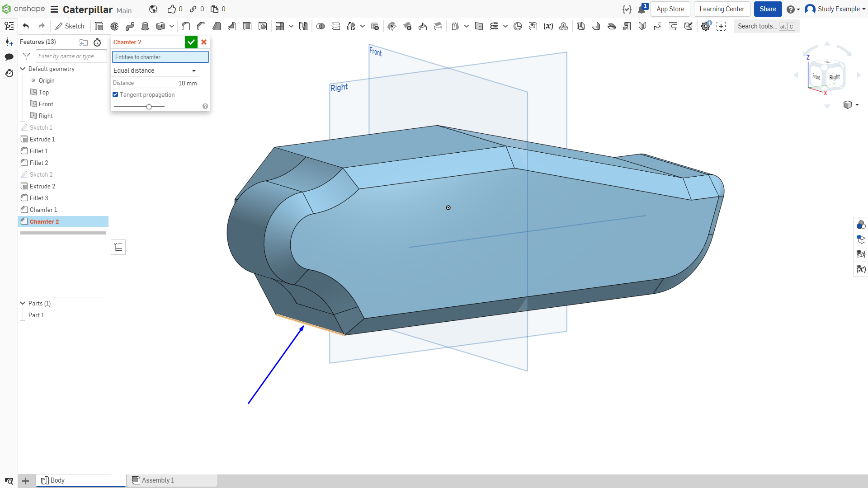This screenshot has width=868, height=488.
Task: Select the Delete part tool
Action: pyautogui.click(x=375, y=26)
